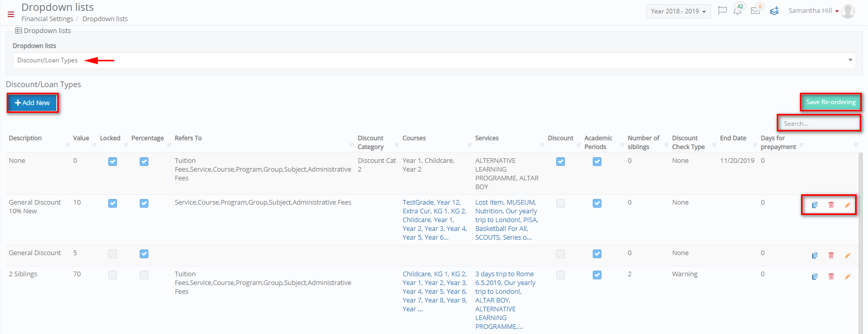Toggle Percentage checkbox in General Discount value 5 row
Screen dimensions: 868x334
(144, 254)
